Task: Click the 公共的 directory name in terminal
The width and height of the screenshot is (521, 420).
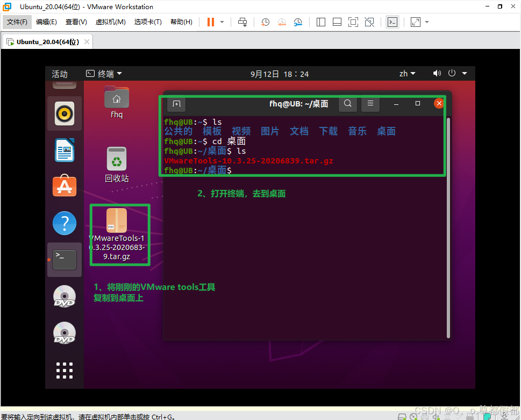Action: (179, 131)
